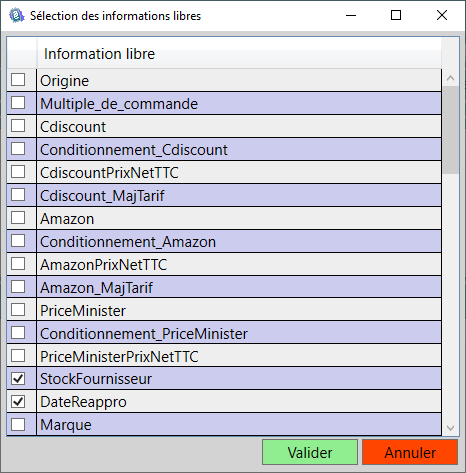Select the Amazon row text
This screenshot has height=473, width=466.
pyautogui.click(x=67, y=219)
